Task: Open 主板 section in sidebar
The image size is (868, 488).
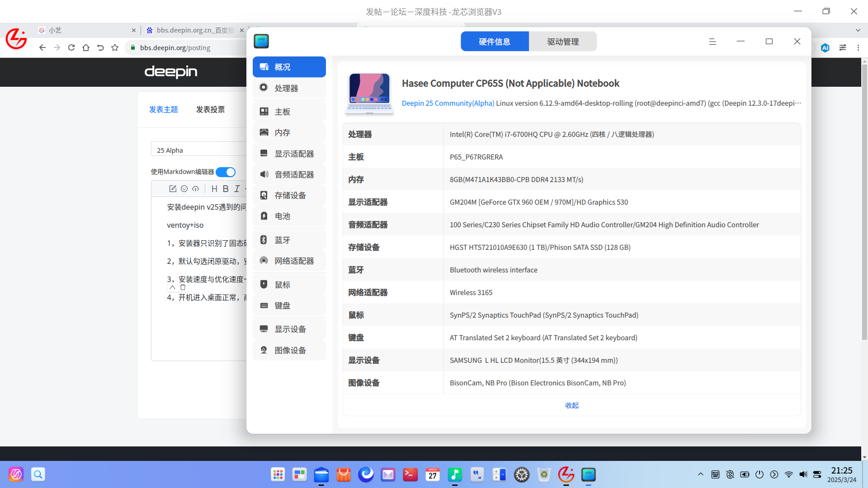Action: (289, 112)
